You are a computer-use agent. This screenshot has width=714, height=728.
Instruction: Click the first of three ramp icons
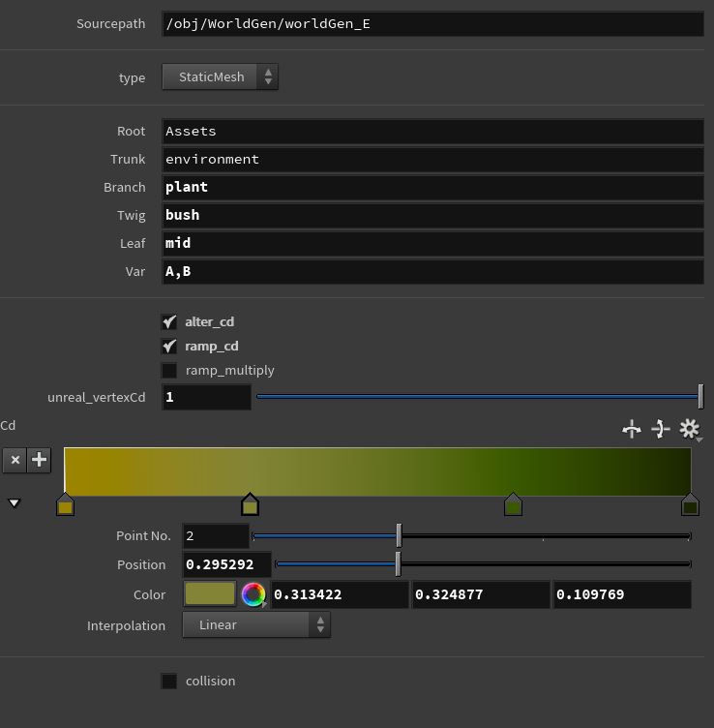point(632,429)
